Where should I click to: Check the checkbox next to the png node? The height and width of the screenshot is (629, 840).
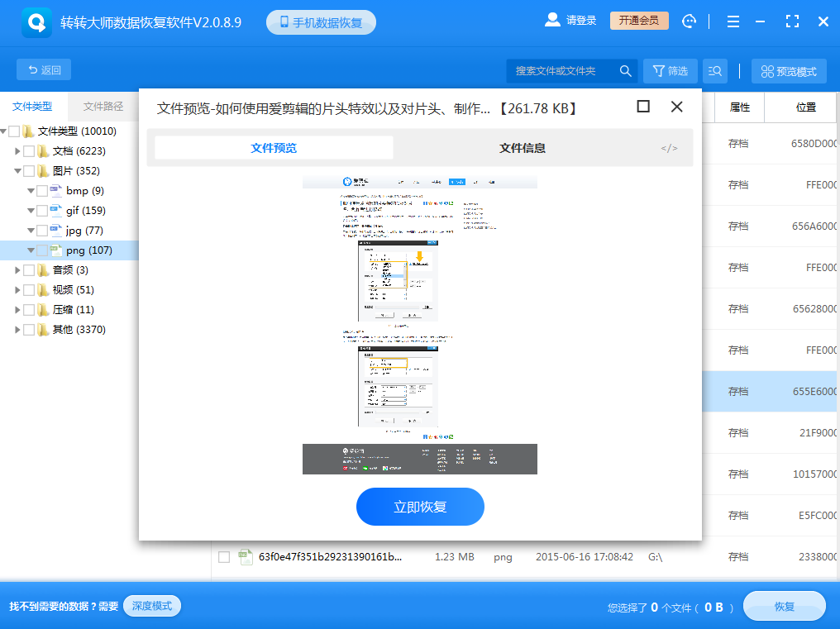coord(44,250)
